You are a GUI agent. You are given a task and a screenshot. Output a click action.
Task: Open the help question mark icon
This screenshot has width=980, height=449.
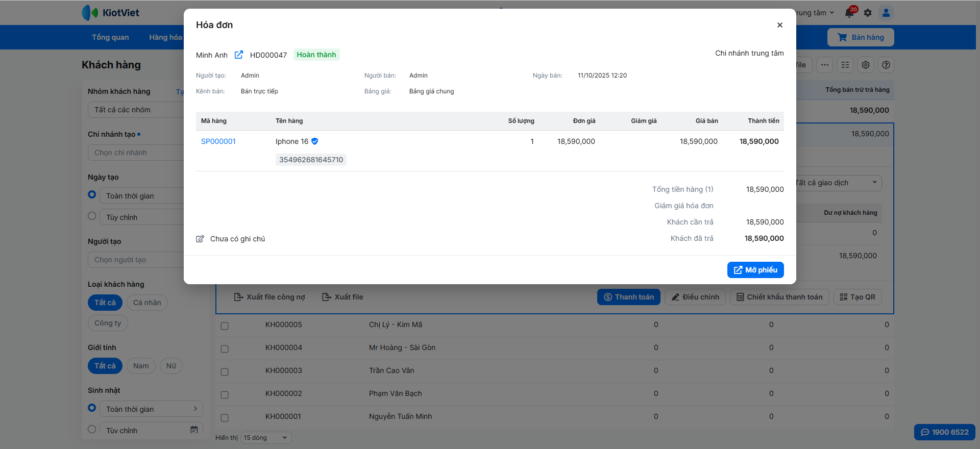point(886,65)
